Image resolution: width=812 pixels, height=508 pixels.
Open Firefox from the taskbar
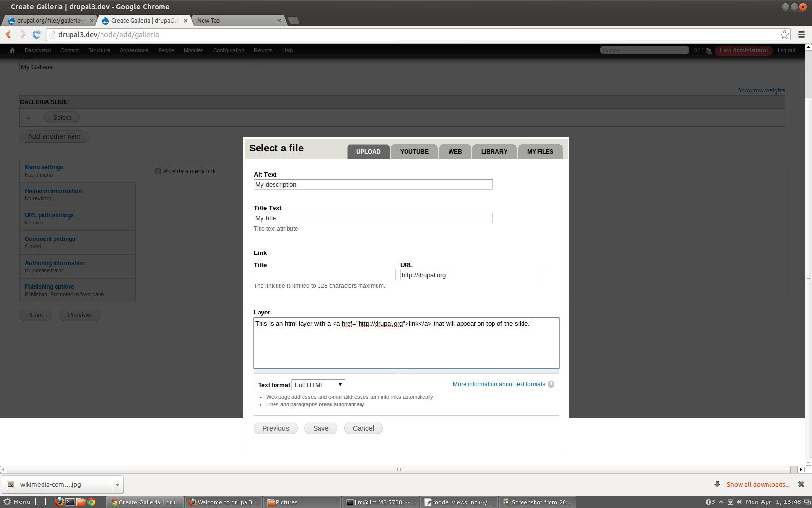click(x=59, y=502)
